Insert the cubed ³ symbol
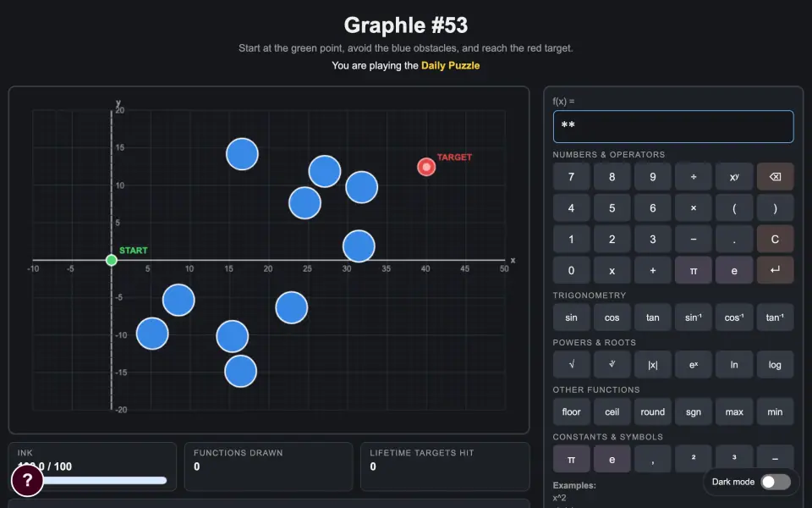 tap(734, 459)
